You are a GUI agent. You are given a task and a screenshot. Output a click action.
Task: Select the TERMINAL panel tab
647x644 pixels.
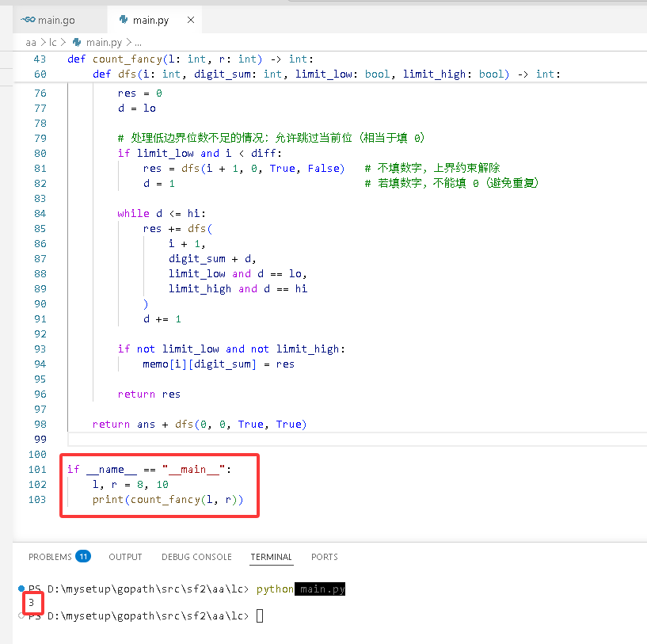point(271,557)
